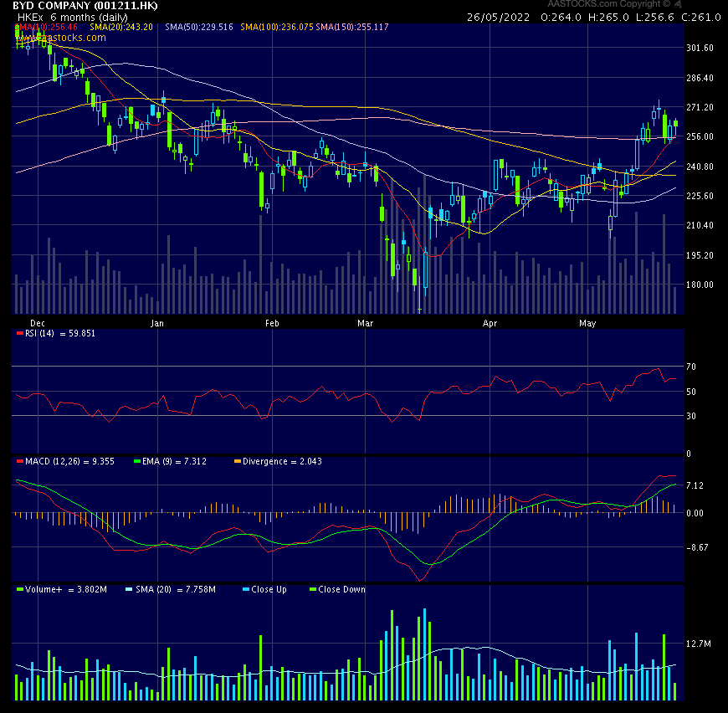
Task: Click the Apr month label
Action: [x=490, y=323]
